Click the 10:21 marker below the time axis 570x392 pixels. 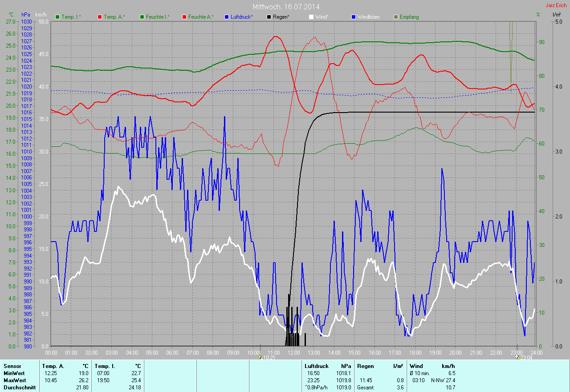(267, 357)
